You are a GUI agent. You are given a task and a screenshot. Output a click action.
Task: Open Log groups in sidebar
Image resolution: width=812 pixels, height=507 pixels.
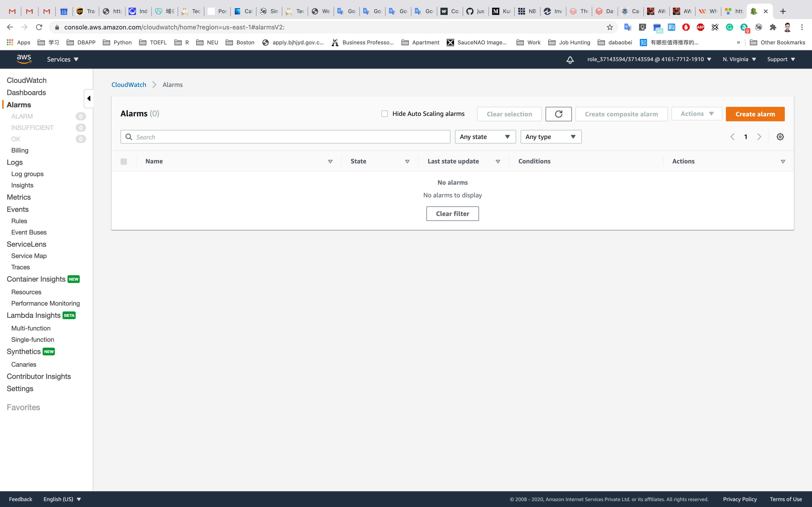coord(27,174)
